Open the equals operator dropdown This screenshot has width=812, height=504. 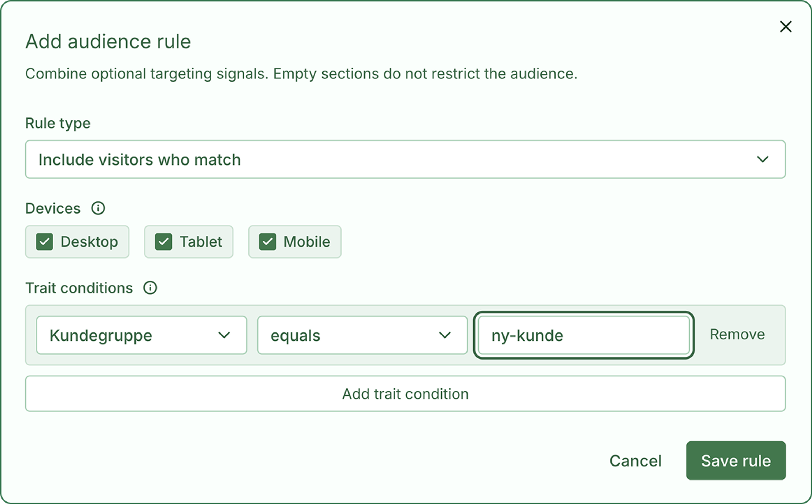(362, 335)
